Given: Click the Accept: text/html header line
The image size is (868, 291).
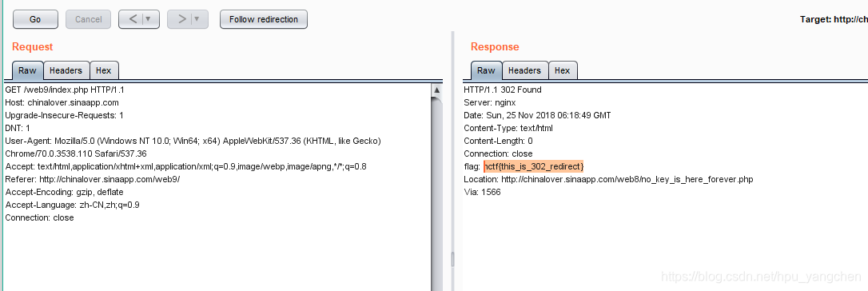Looking at the screenshot, I should pyautogui.click(x=186, y=166).
